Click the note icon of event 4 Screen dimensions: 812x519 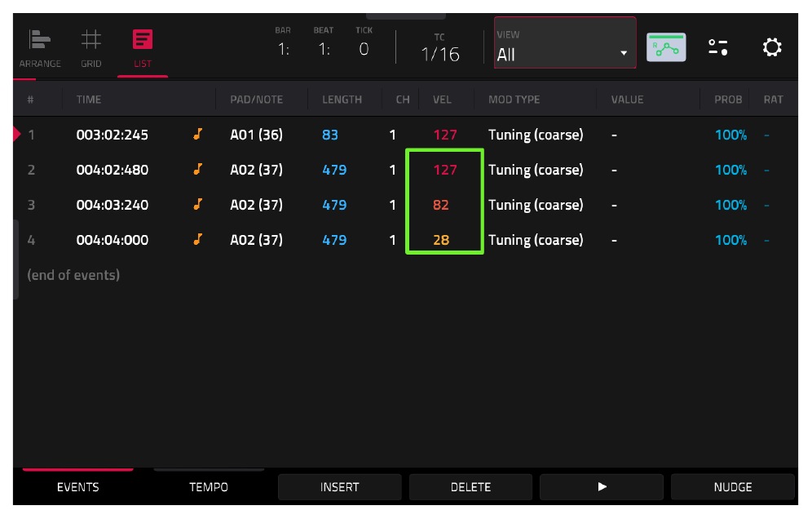pyautogui.click(x=197, y=240)
